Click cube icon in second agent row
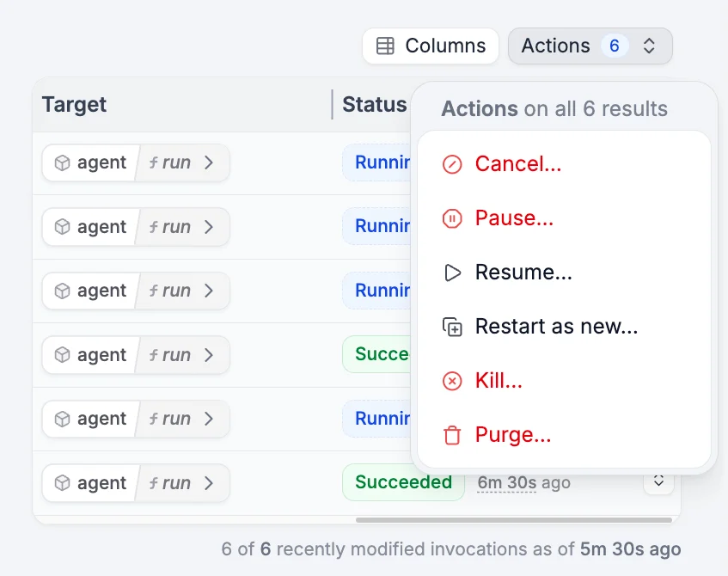Viewport: 728px width, 576px height. click(x=62, y=227)
